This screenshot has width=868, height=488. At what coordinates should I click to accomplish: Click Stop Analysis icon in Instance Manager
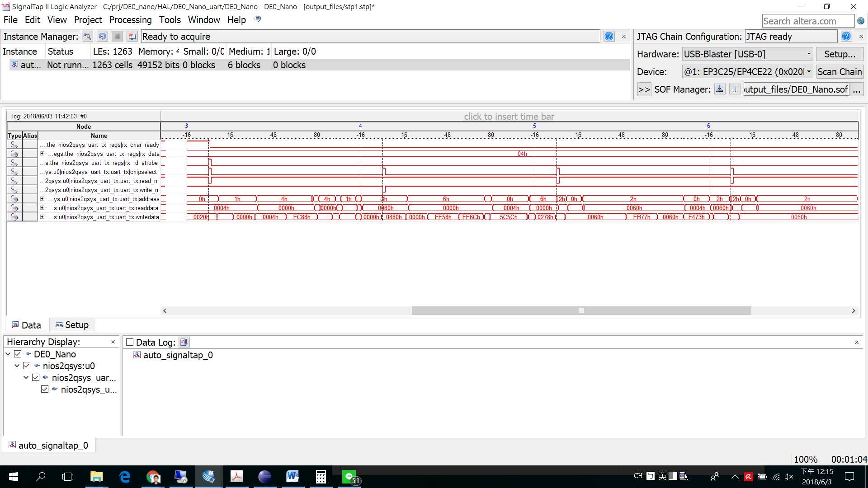coord(117,37)
